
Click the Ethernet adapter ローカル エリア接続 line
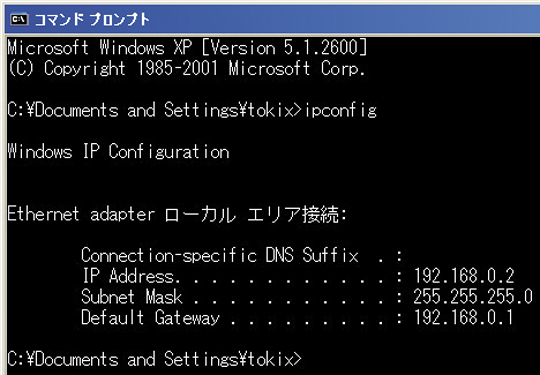coord(177,214)
